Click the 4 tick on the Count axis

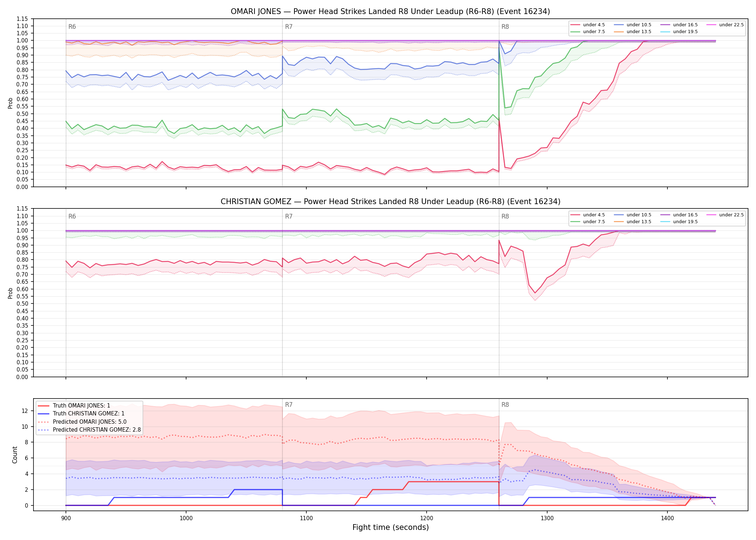tap(27, 474)
